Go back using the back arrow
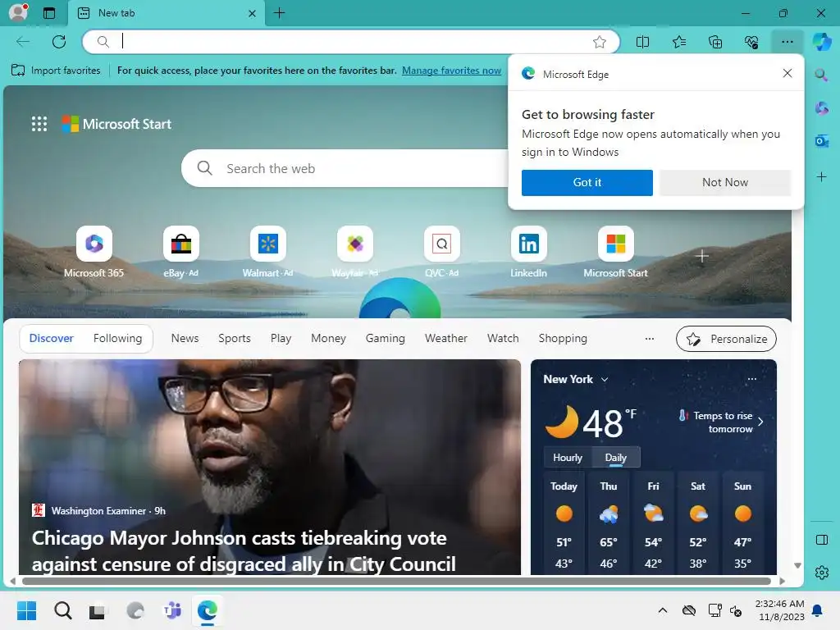The image size is (840, 630). tap(23, 41)
